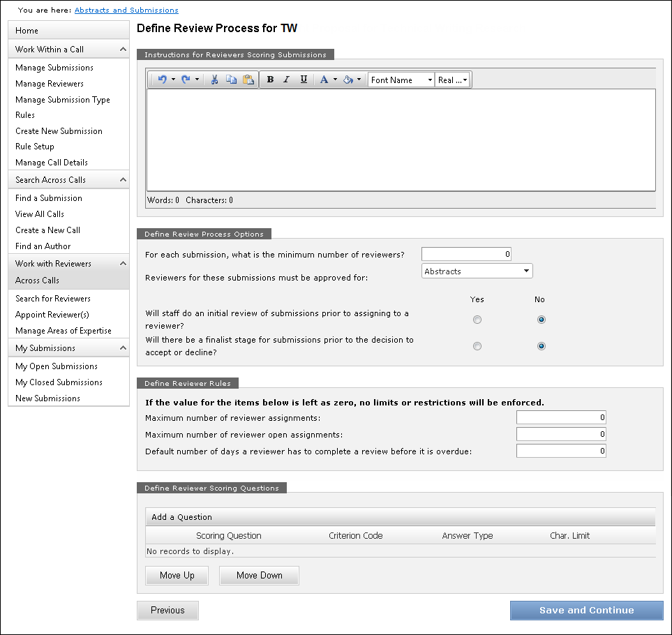Viewport: 672px width, 635px height.
Task: Open Find a Submission in the sidebar
Action: (x=49, y=198)
